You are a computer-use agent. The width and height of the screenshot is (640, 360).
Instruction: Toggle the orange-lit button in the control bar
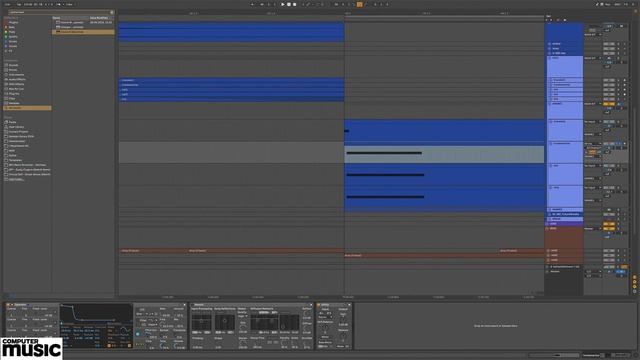click(359, 4)
